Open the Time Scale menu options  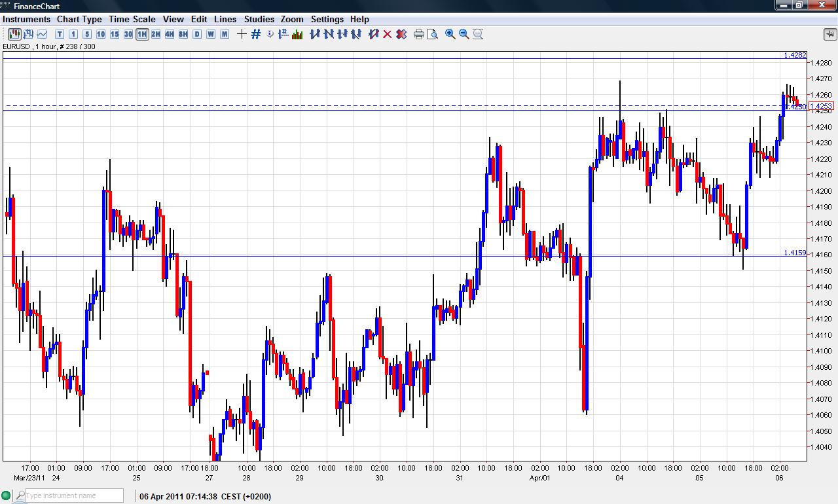(132, 19)
